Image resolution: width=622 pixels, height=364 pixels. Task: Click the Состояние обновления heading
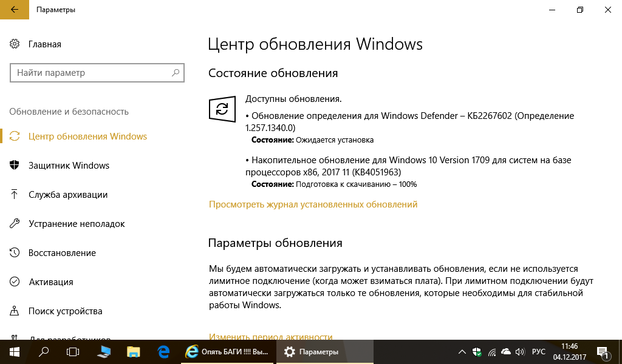[273, 73]
